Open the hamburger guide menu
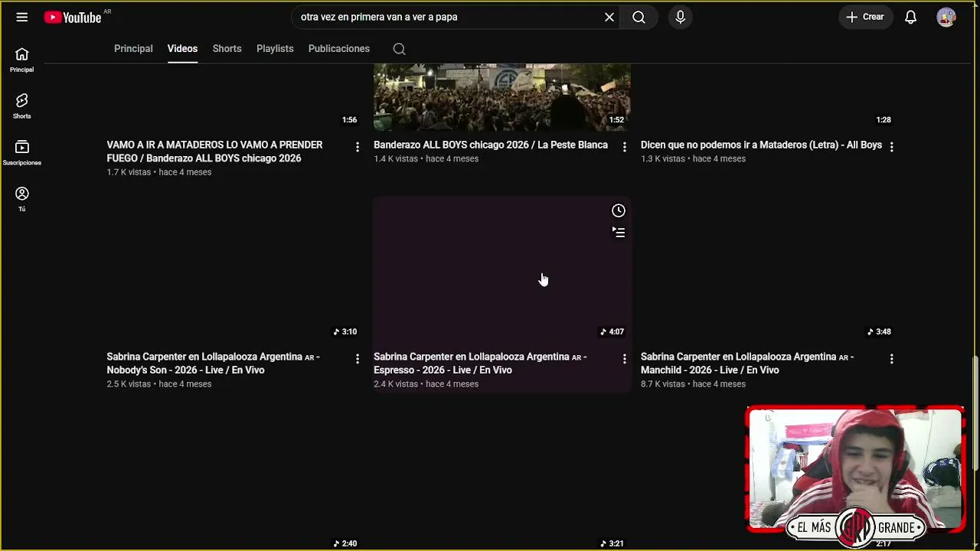The width and height of the screenshot is (980, 551). pyautogui.click(x=22, y=17)
